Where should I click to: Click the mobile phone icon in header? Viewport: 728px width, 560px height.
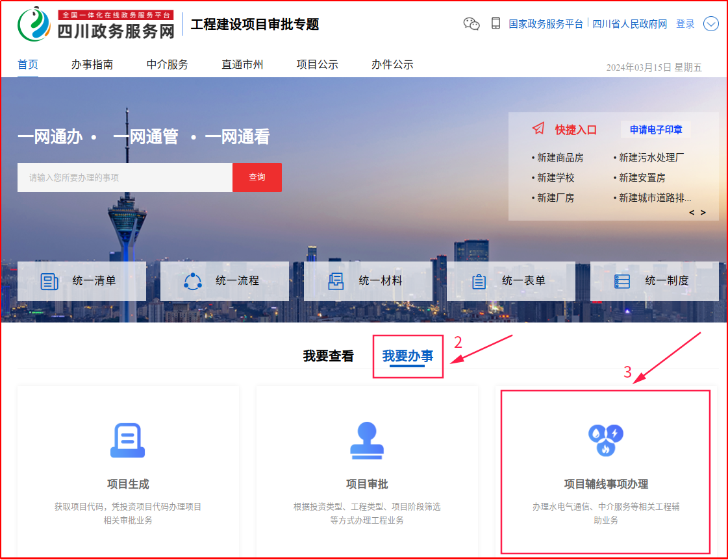click(x=496, y=24)
